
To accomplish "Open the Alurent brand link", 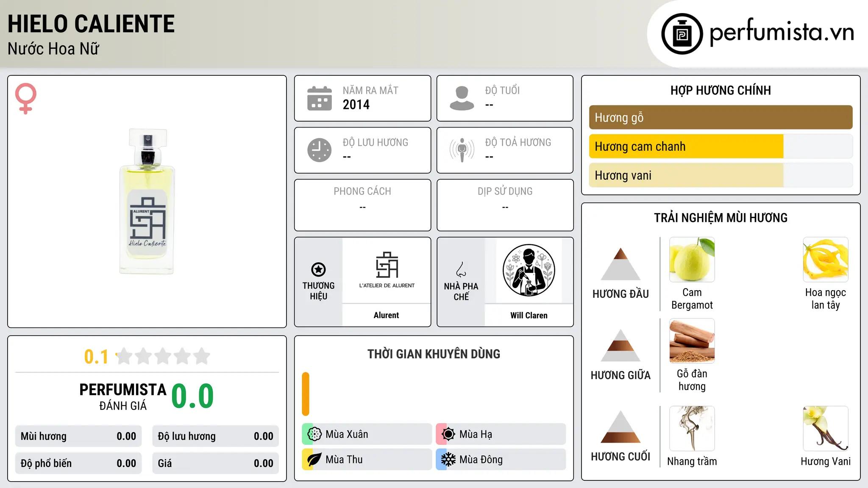I will coord(386,315).
